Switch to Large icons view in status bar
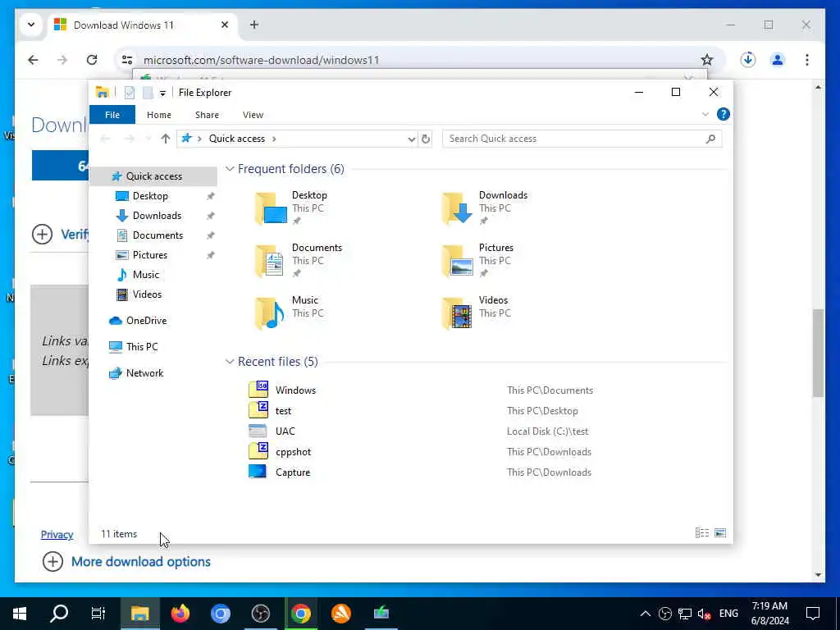The width and height of the screenshot is (840, 630). (720, 533)
